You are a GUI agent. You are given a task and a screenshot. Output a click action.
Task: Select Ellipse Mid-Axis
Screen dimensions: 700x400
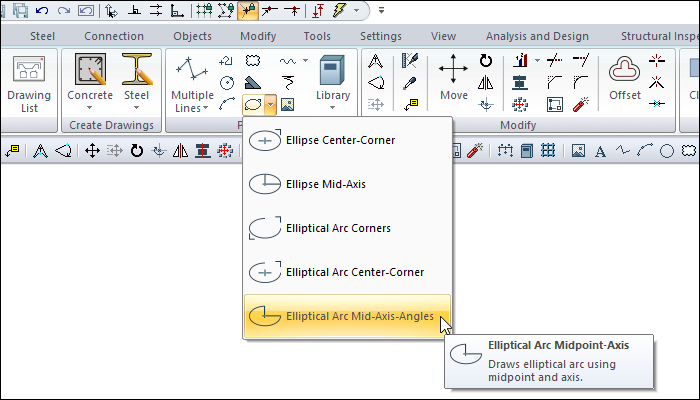click(347, 184)
